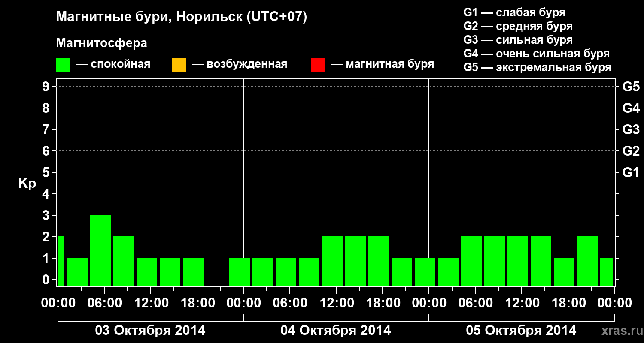
Task: Click the tallest bar, Kp 3, on 03 Октября
Action: pos(100,250)
